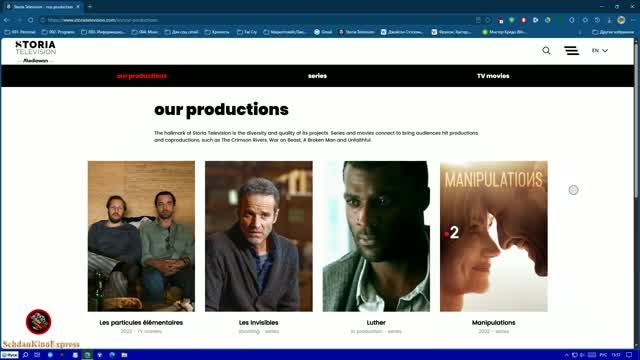Open the browser profile avatar
The width and height of the screenshot is (640, 360).
[621, 20]
